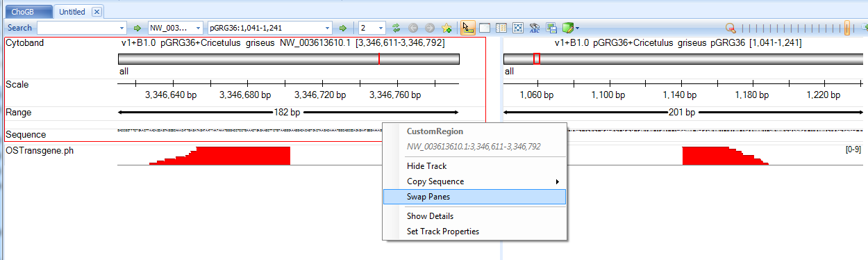Click the save image icon

point(552,28)
